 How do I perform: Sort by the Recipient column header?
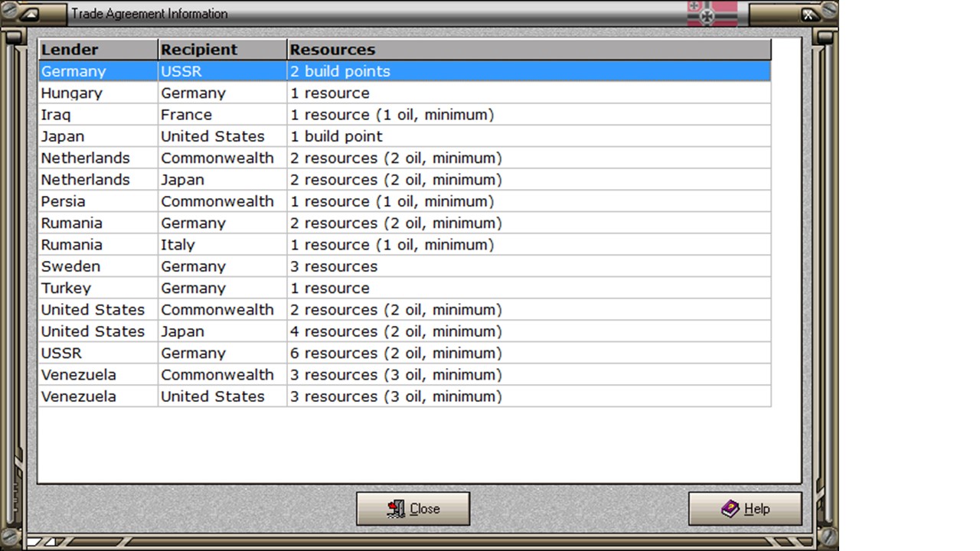[223, 50]
